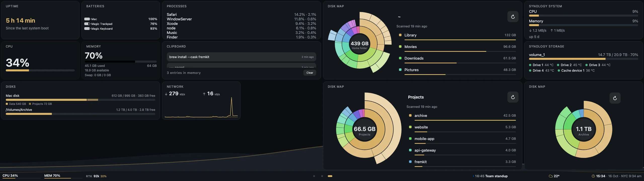Click the weather cloud icon in bottom bar
The image size is (644, 181).
click(x=550, y=176)
